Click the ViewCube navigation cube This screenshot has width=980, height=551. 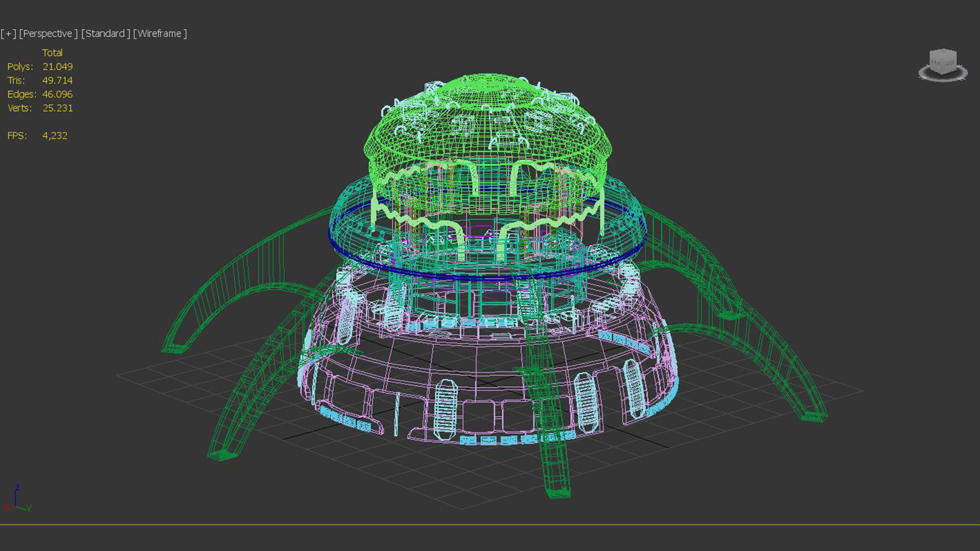(943, 62)
